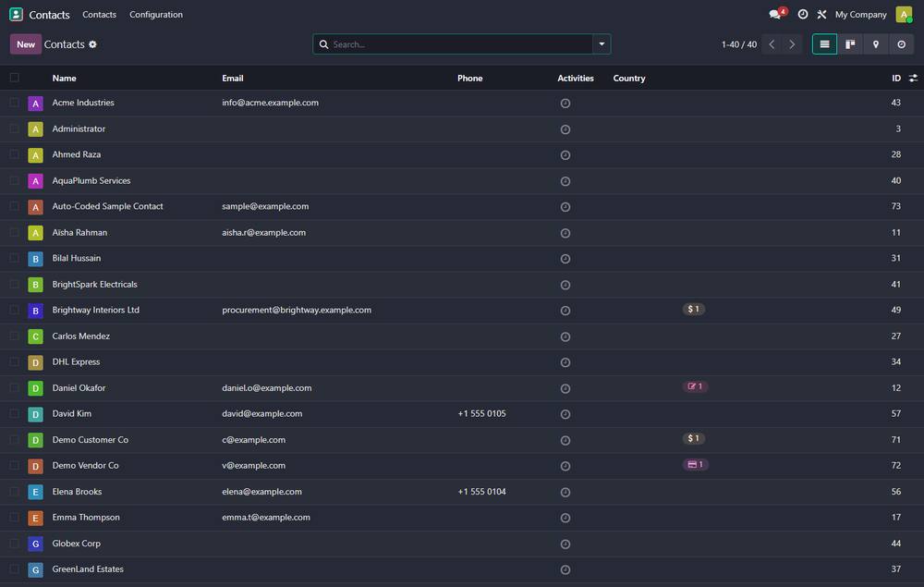Click Globex Corp avatar letter

[35, 544]
